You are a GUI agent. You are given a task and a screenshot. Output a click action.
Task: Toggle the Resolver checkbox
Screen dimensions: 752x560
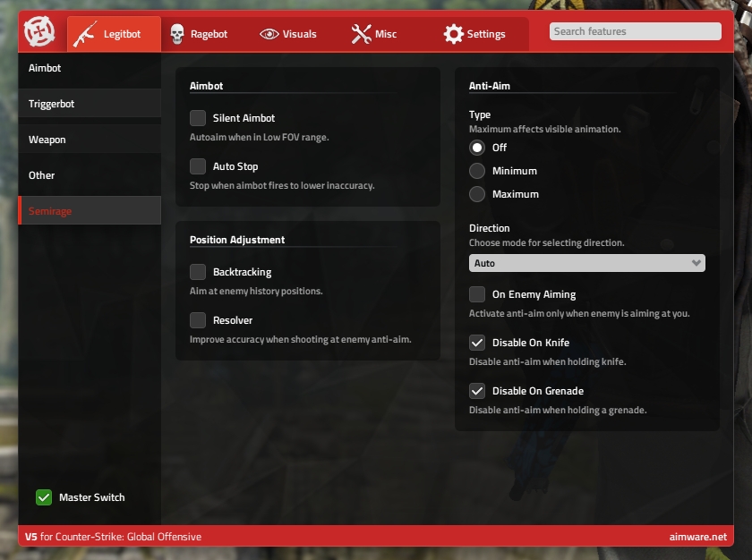198,320
